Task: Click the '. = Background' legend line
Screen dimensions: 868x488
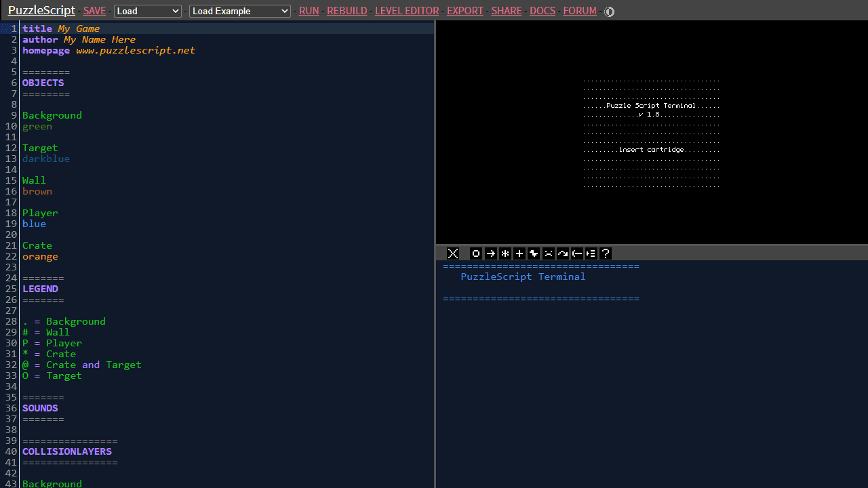Action: (64, 321)
